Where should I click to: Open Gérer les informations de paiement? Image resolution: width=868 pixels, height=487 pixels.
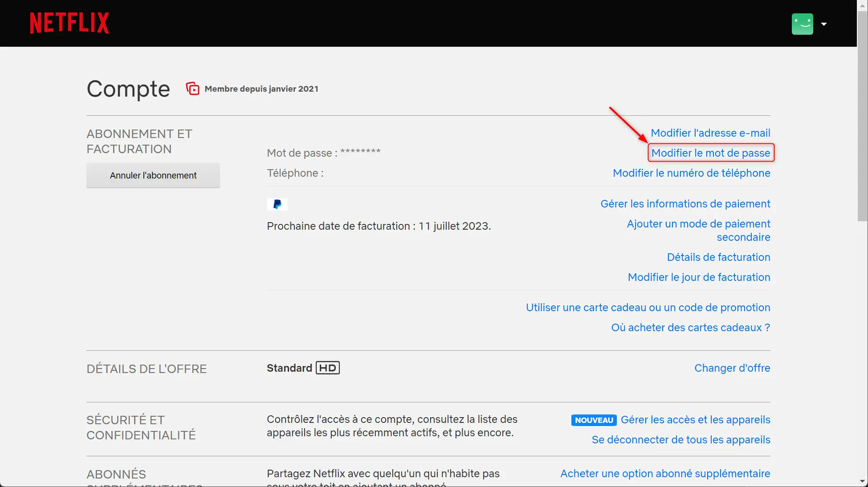click(x=685, y=204)
